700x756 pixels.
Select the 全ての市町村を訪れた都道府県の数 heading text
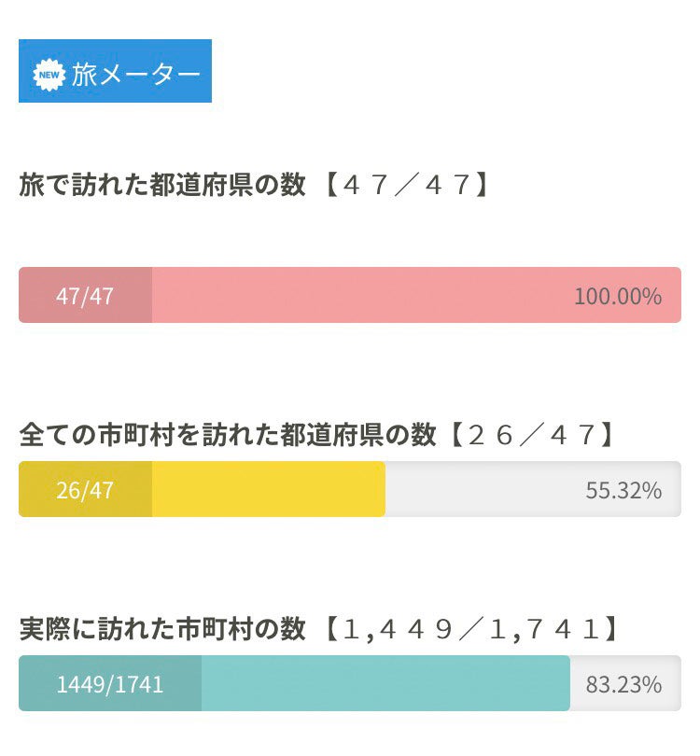[228, 435]
